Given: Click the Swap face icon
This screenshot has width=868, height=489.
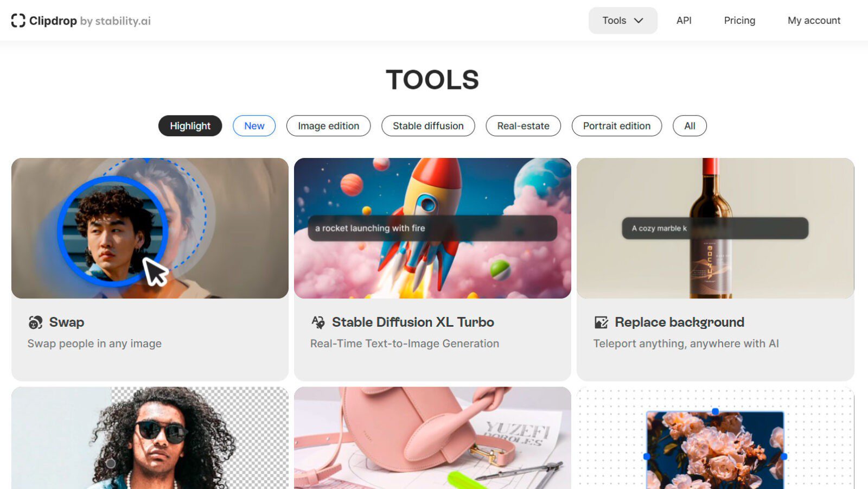Looking at the screenshot, I should tap(35, 322).
